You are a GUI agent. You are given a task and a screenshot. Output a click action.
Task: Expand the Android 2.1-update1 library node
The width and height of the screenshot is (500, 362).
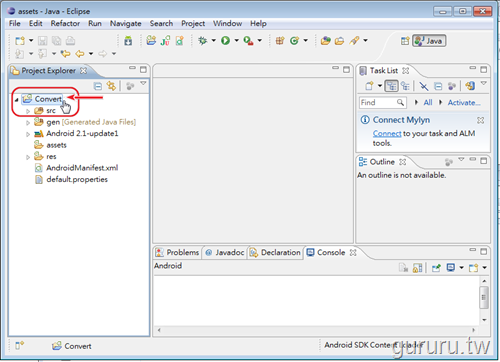[28, 134]
